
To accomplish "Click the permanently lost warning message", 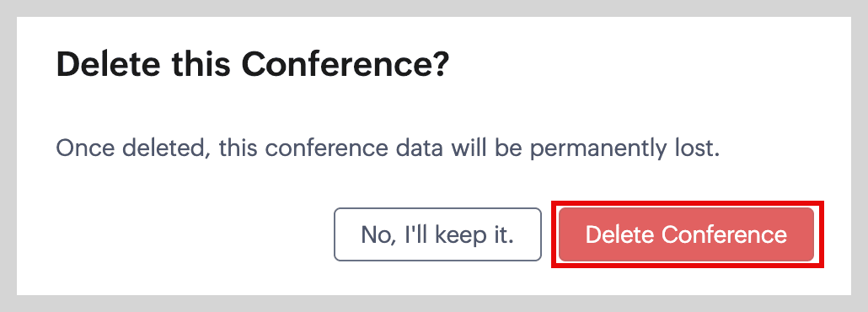I will pos(388,148).
